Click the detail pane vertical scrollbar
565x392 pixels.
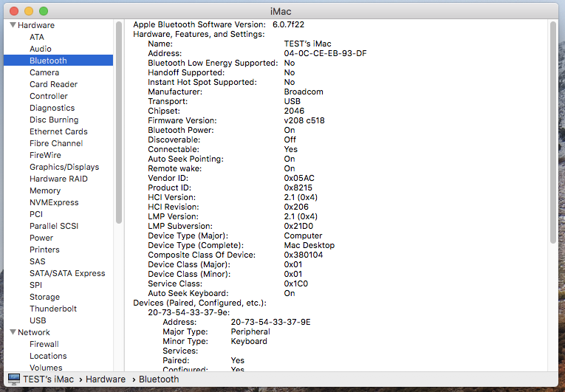click(553, 133)
